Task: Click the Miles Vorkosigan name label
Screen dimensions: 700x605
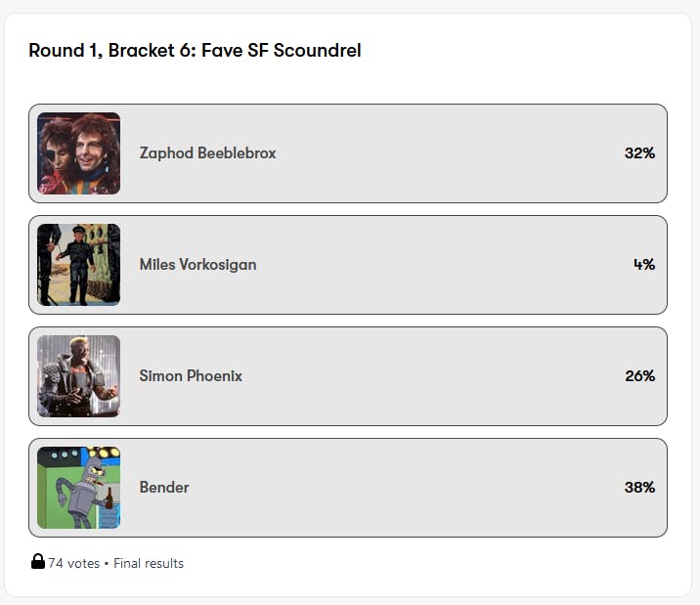Action: (x=197, y=265)
